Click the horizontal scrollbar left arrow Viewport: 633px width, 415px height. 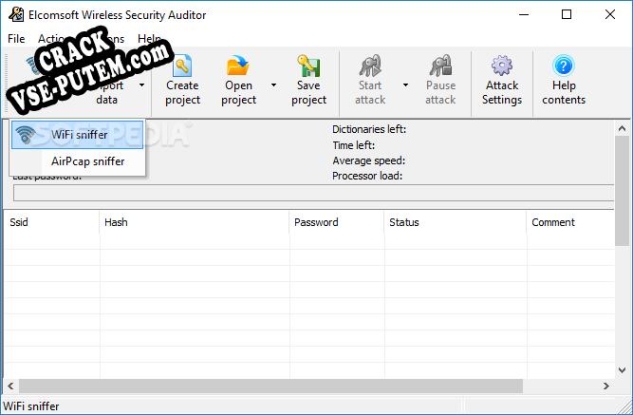click(10, 386)
